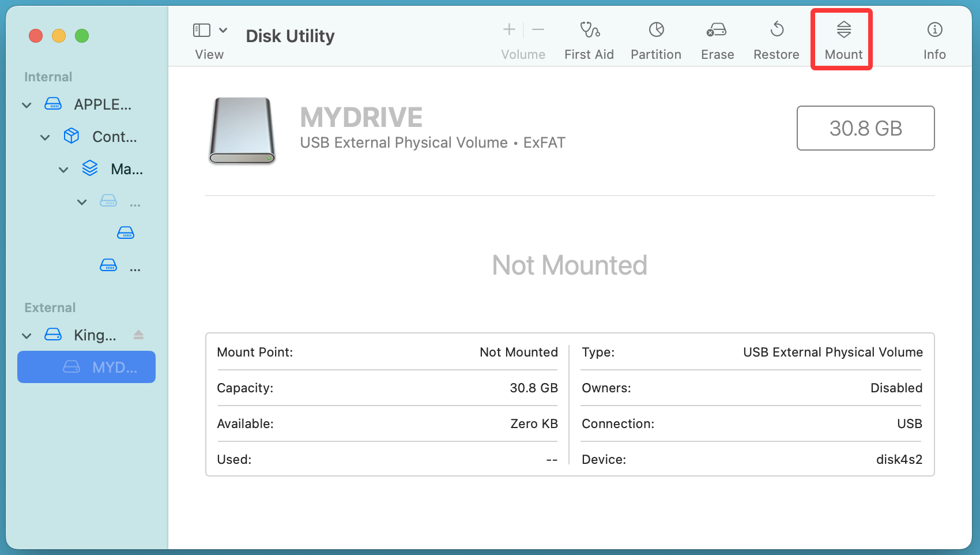Image resolution: width=980 pixels, height=555 pixels.
Task: Open the Restore tool
Action: [x=776, y=39]
